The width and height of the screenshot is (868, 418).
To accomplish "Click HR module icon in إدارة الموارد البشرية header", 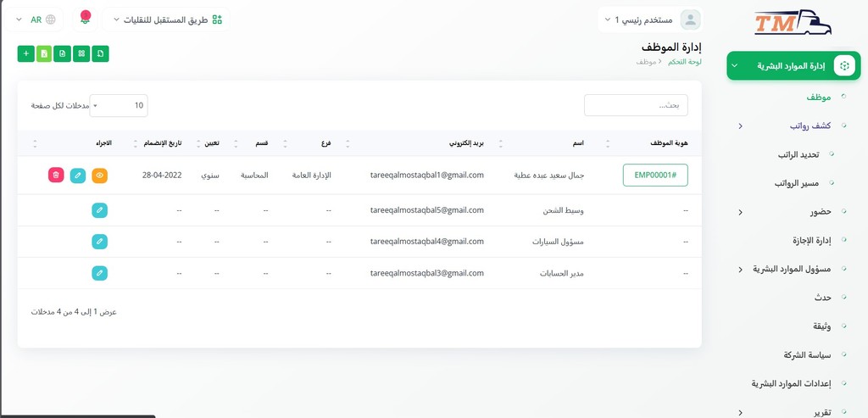I will [843, 65].
